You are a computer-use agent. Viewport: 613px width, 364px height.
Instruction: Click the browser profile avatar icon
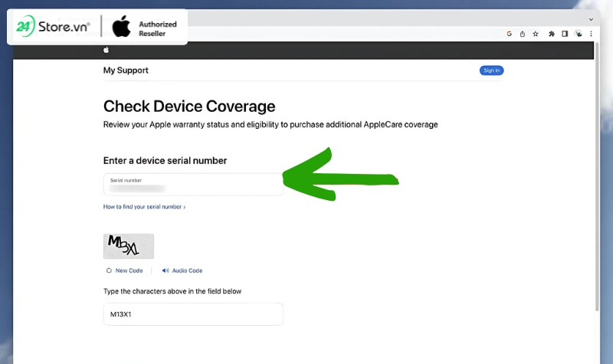[579, 34]
